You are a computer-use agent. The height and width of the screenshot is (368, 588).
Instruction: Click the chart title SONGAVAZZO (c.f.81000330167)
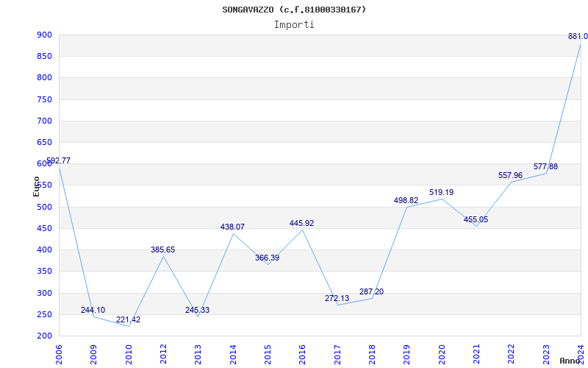click(294, 10)
